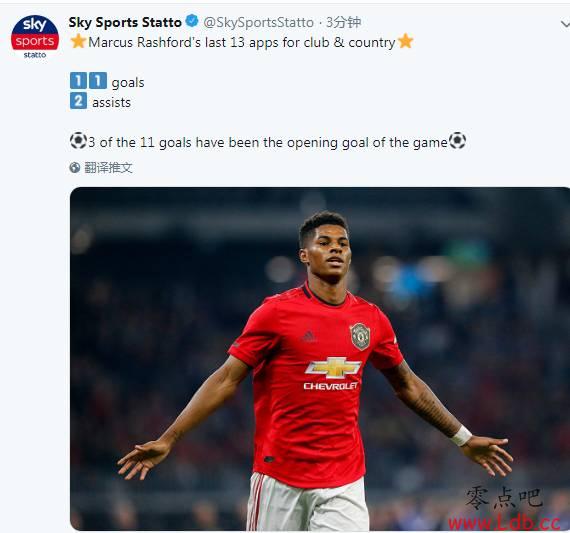Click the globe icon beside 翻译推文
This screenshot has height=533, width=570.
[75, 168]
